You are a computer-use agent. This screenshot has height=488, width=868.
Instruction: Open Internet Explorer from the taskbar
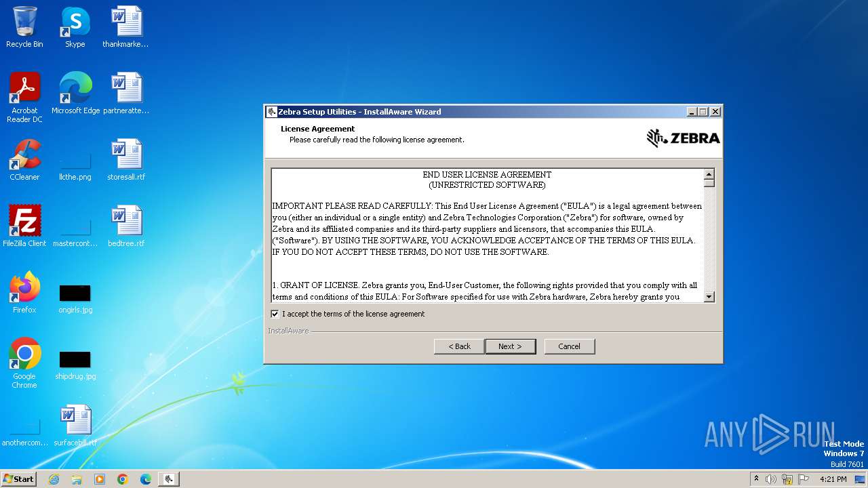pos(54,479)
